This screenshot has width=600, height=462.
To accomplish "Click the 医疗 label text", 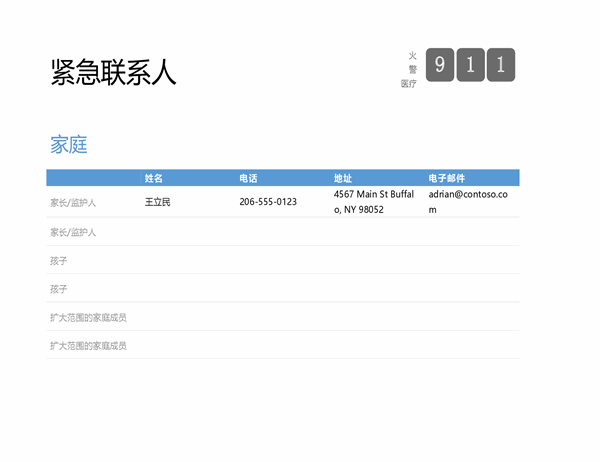I will tap(409, 84).
